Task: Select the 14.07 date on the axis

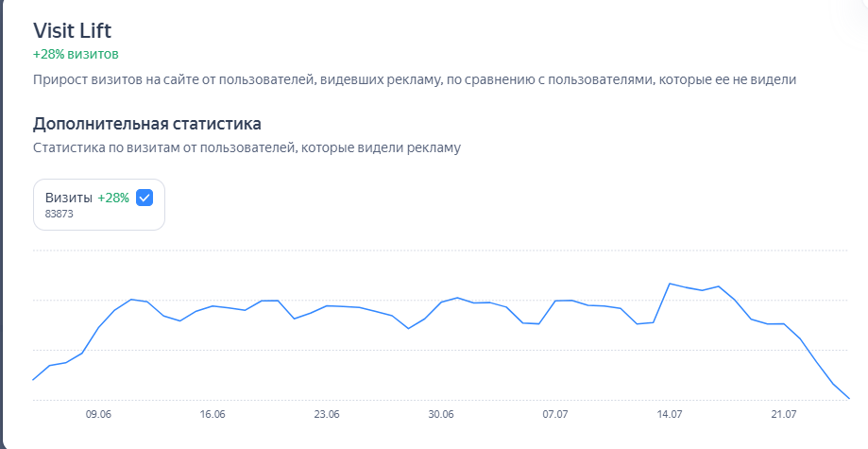Action: point(670,414)
